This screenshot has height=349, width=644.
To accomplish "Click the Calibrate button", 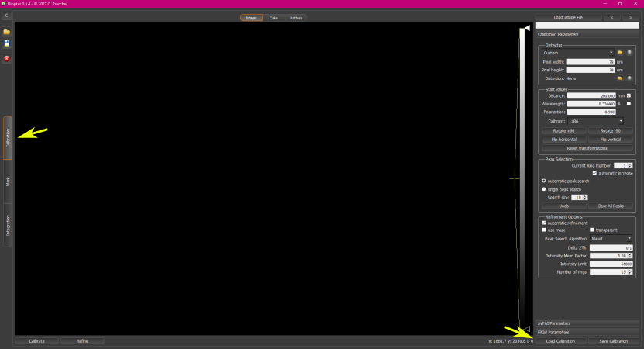I will pyautogui.click(x=37, y=341).
